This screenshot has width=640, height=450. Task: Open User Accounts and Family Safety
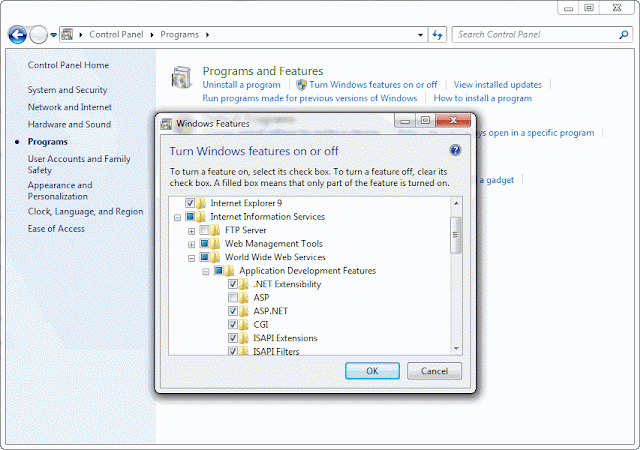(79, 164)
